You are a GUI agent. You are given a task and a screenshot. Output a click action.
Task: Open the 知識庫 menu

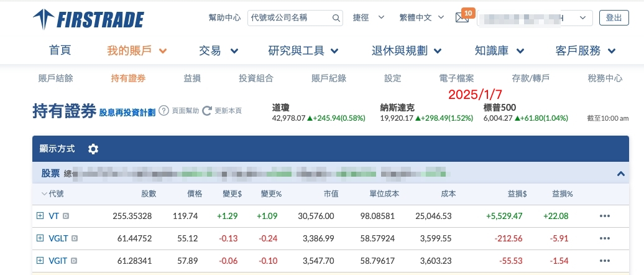pyautogui.click(x=499, y=51)
